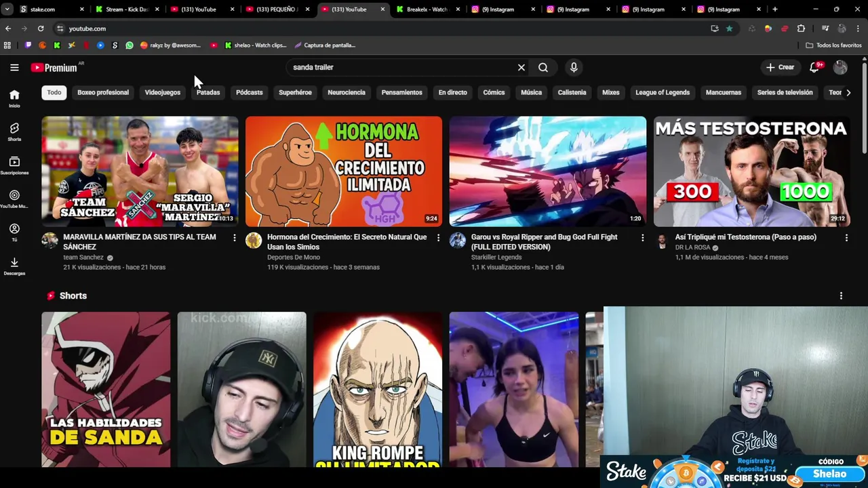Open Maravilla Martínez Team Sánchez thumbnail
The image size is (868, 488).
coord(140,171)
